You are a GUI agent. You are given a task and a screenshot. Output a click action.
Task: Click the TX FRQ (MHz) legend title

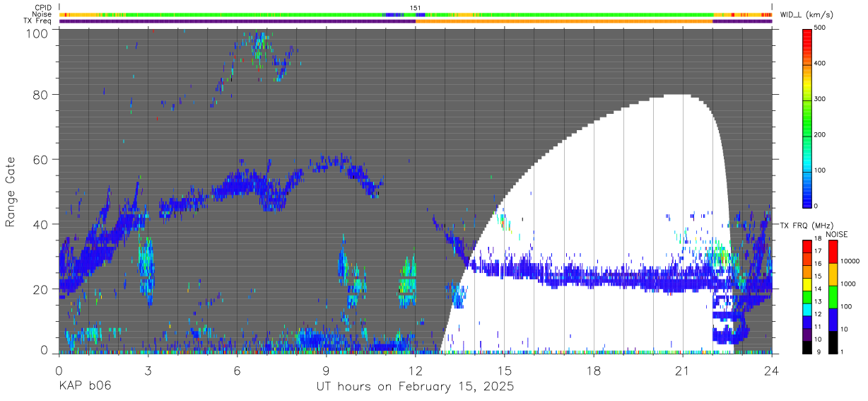pos(805,225)
